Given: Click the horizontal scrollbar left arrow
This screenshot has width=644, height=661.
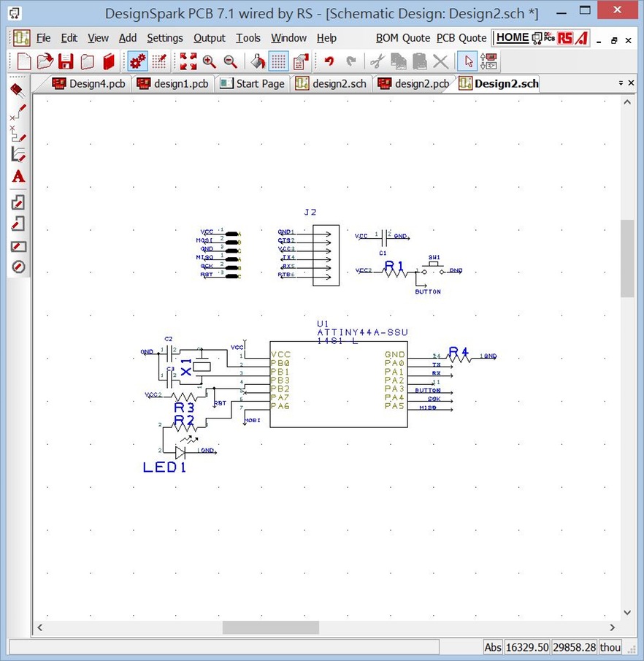Looking at the screenshot, I should [x=40, y=627].
